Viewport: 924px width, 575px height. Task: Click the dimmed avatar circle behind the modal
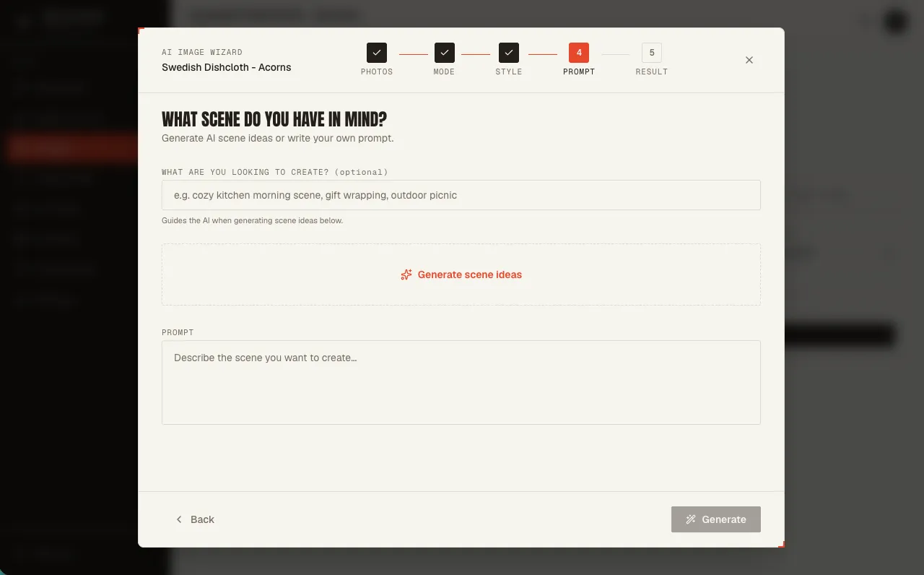[896, 21]
